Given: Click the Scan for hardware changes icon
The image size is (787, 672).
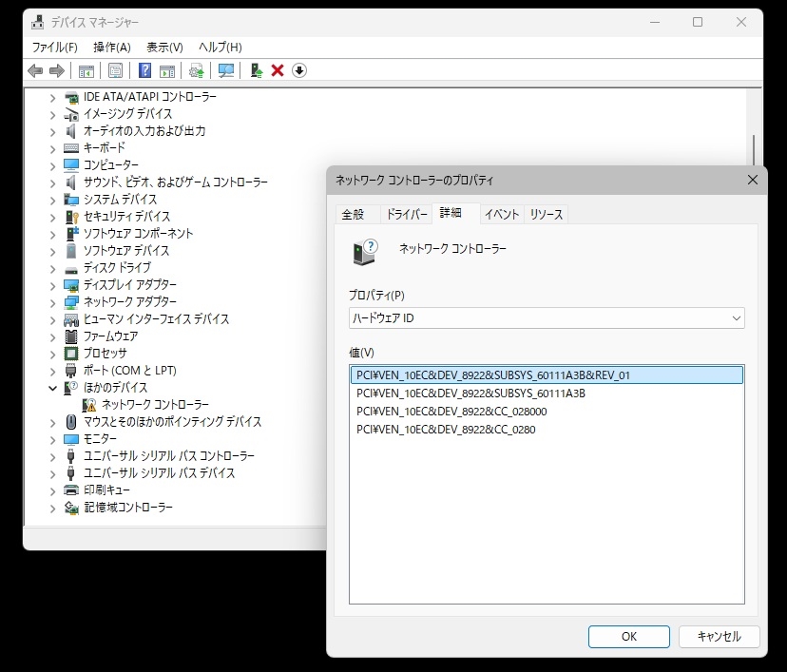Looking at the screenshot, I should pyautogui.click(x=226, y=70).
